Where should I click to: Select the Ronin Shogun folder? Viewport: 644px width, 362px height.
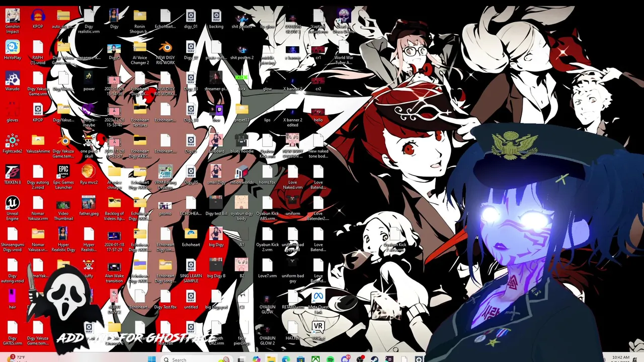[140, 22]
